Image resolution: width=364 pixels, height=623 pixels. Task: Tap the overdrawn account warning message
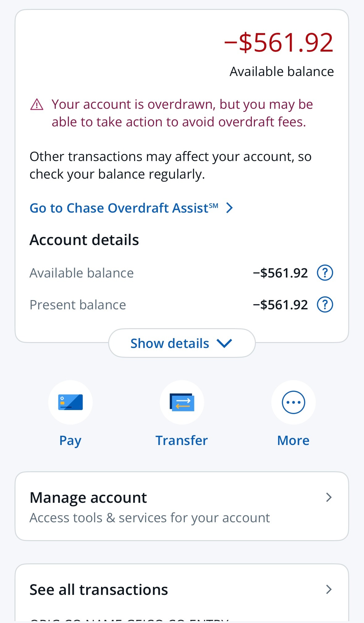182,113
